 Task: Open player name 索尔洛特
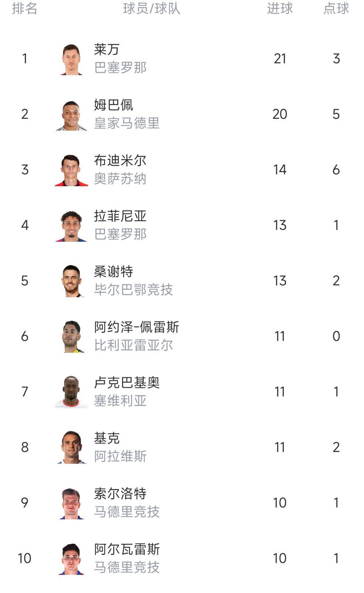(120, 493)
